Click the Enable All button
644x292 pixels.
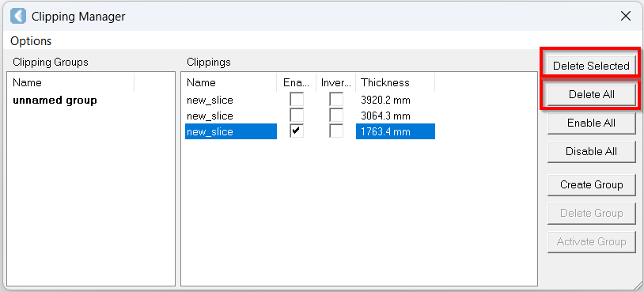pos(591,123)
